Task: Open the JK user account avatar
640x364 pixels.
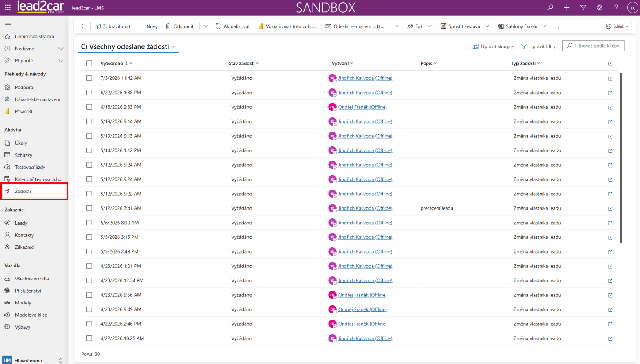Action: coord(633,8)
